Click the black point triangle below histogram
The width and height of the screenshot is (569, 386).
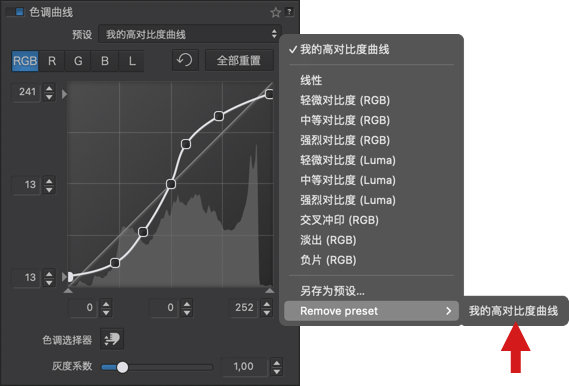point(68,290)
